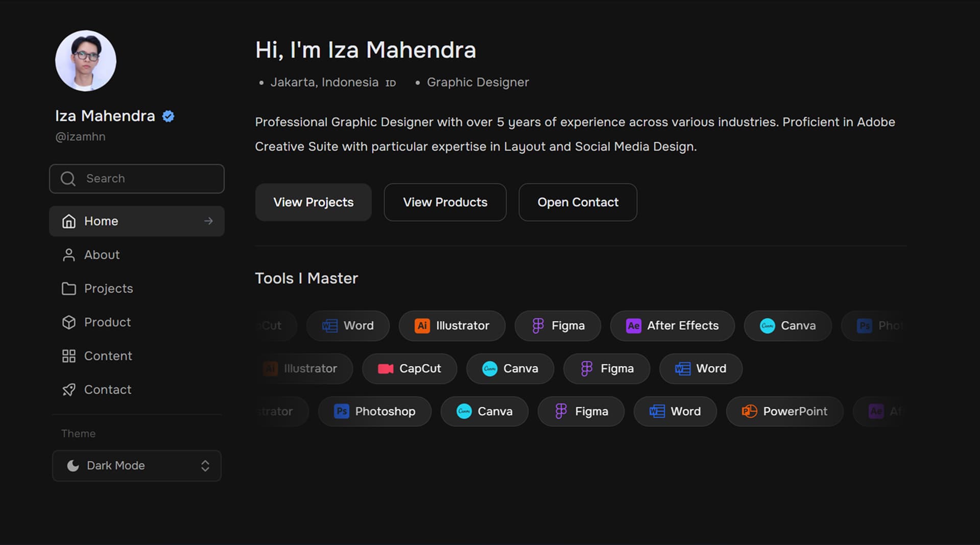980x545 pixels.
Task: Click the folder icon beside Projects
Action: click(x=69, y=289)
